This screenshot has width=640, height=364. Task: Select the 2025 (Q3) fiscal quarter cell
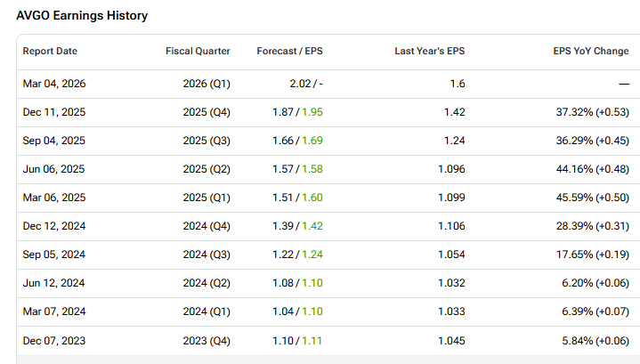click(204, 141)
